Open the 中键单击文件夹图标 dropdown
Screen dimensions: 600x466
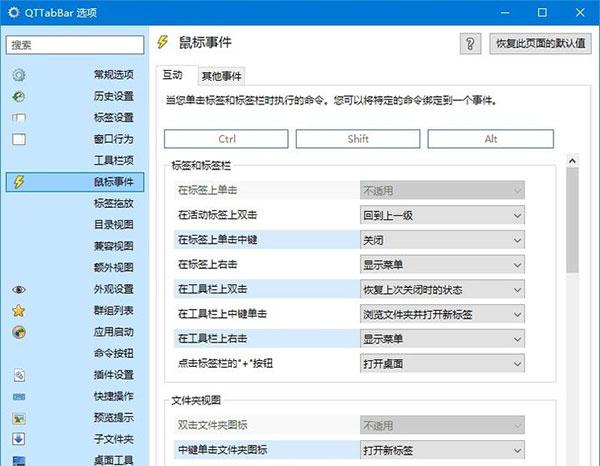(x=442, y=450)
